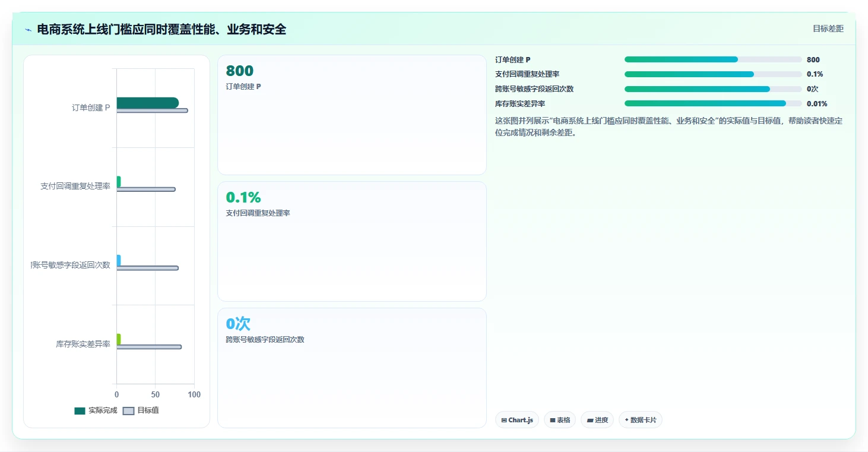Click the description paragraph starting 这张图并列展示
This screenshot has height=452, width=868.
point(669,127)
